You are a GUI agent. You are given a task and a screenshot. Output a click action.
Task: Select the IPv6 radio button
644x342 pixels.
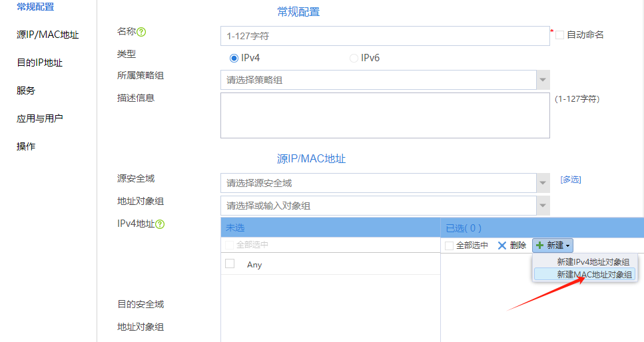coord(354,58)
